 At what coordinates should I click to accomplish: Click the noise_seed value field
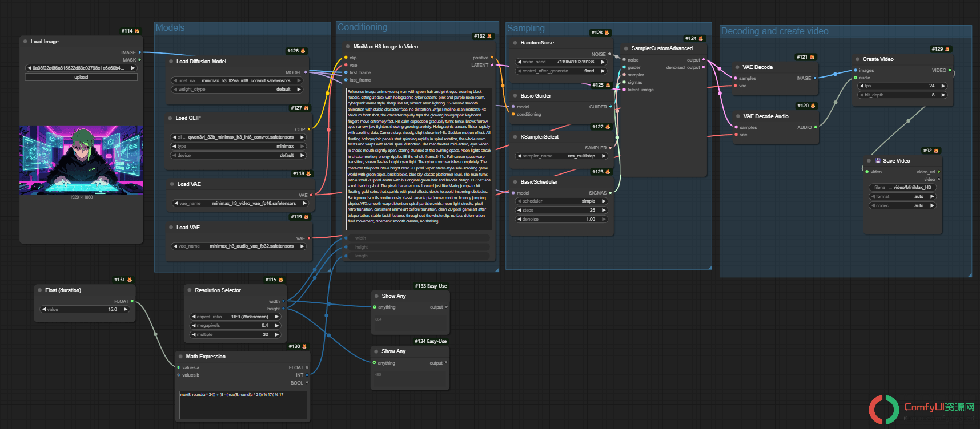point(561,62)
